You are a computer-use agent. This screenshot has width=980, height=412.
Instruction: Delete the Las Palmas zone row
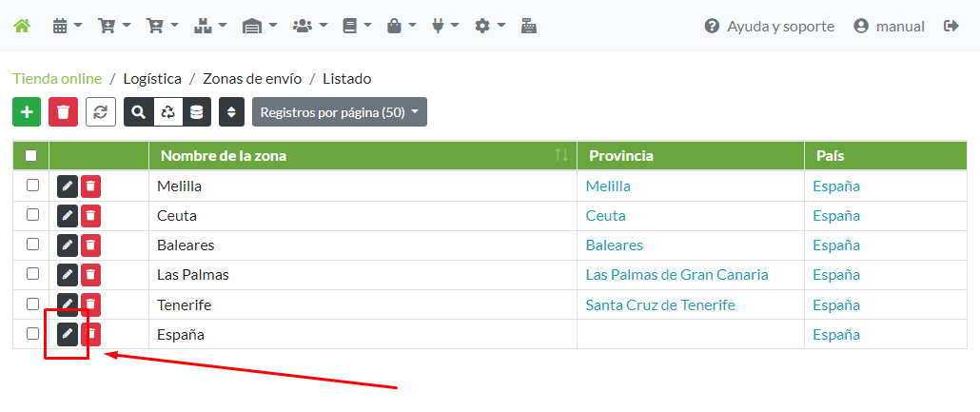(90, 274)
